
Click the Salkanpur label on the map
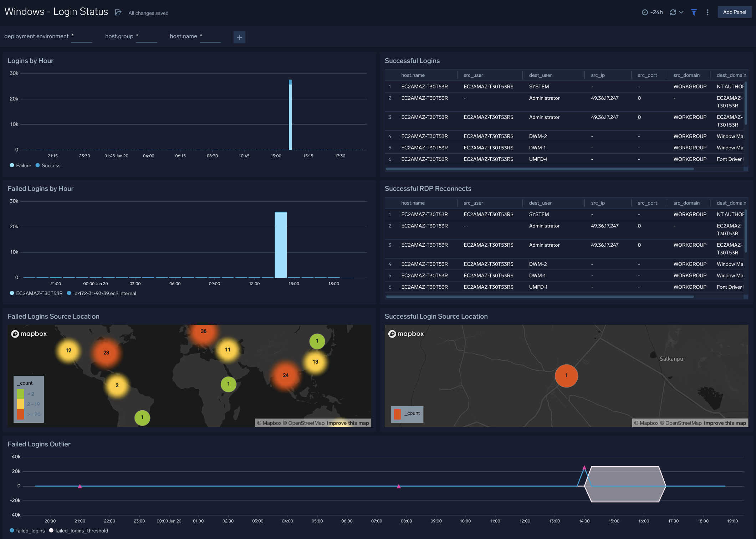click(x=672, y=359)
